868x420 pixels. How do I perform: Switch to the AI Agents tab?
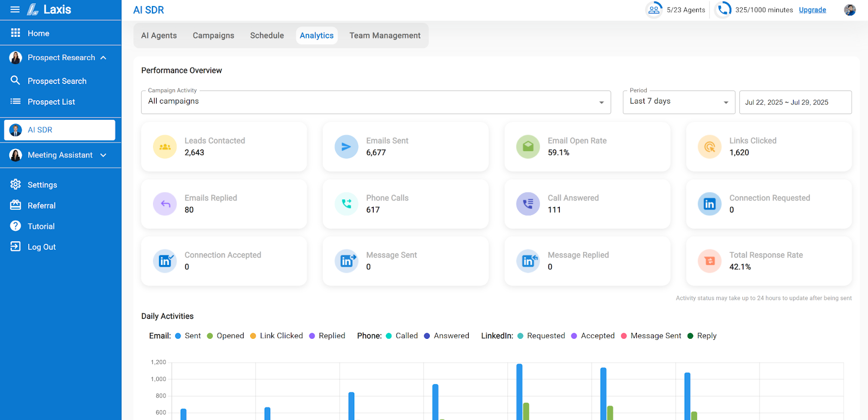(x=159, y=35)
